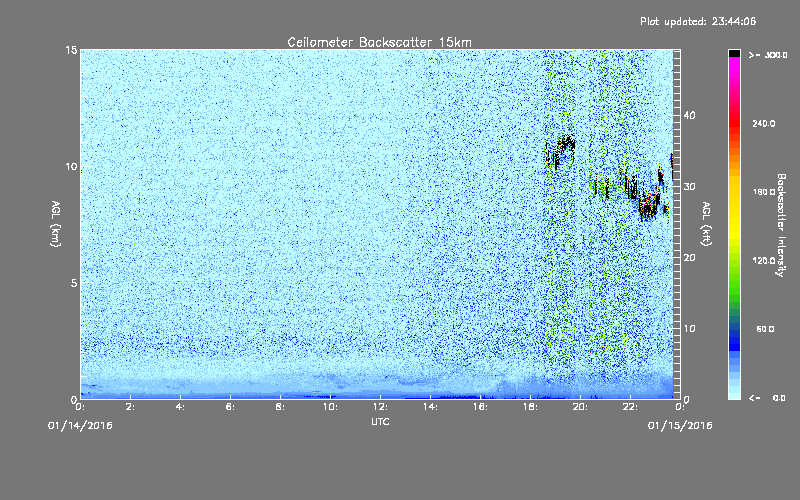Image resolution: width=800 pixels, height=500 pixels.
Task: Click the 'Plot updated: 23:44:06' timestamp
Action: tap(698, 21)
